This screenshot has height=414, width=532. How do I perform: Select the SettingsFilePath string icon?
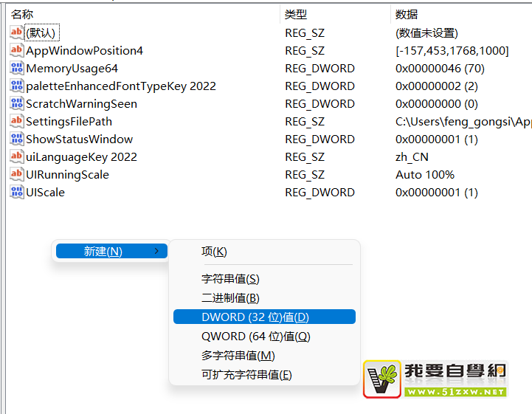[x=17, y=121]
